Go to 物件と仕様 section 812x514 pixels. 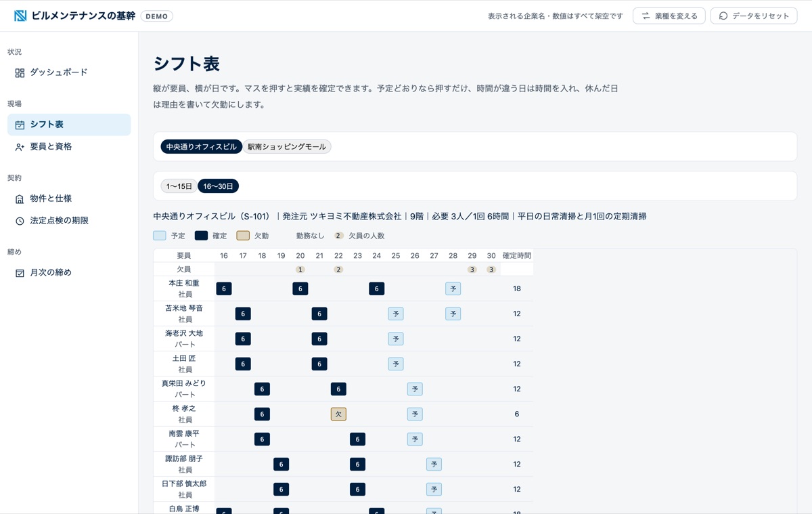coord(69,198)
